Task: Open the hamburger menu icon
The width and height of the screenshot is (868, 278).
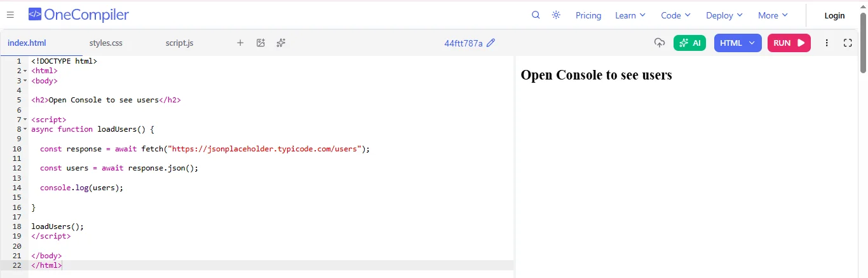Action: [x=10, y=15]
